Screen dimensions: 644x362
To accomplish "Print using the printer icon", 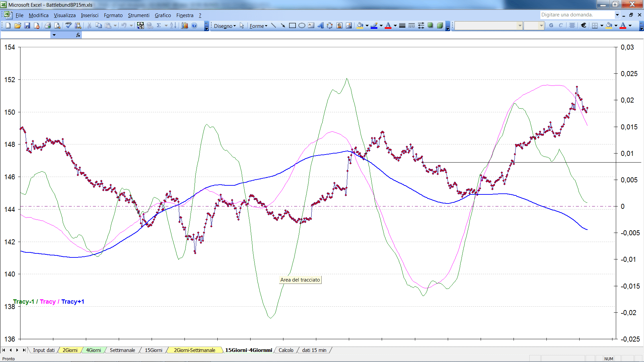I will (48, 25).
